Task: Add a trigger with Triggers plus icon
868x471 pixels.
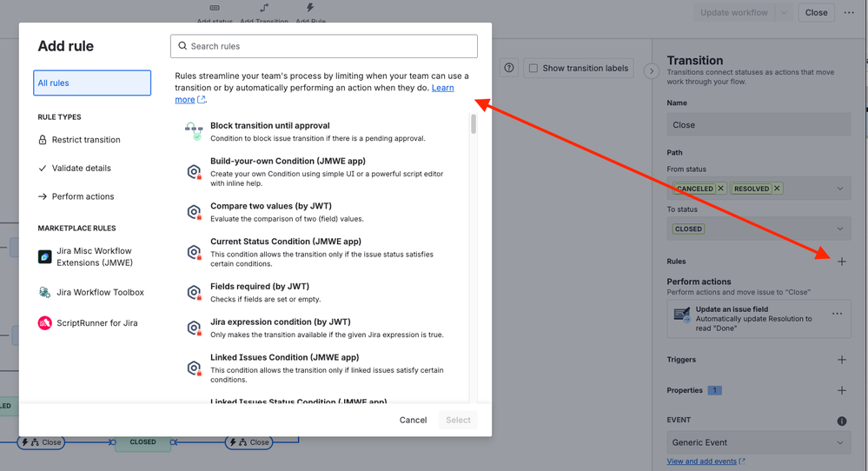Action: (x=841, y=360)
